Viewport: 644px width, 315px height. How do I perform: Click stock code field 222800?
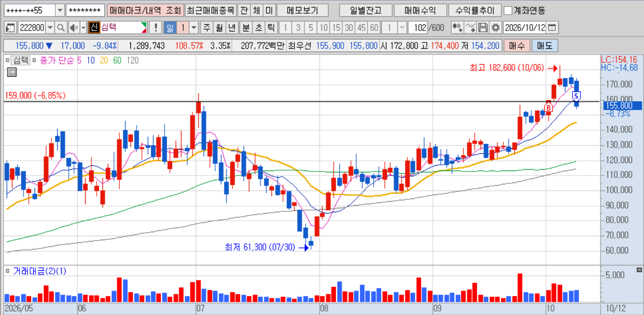(32, 28)
